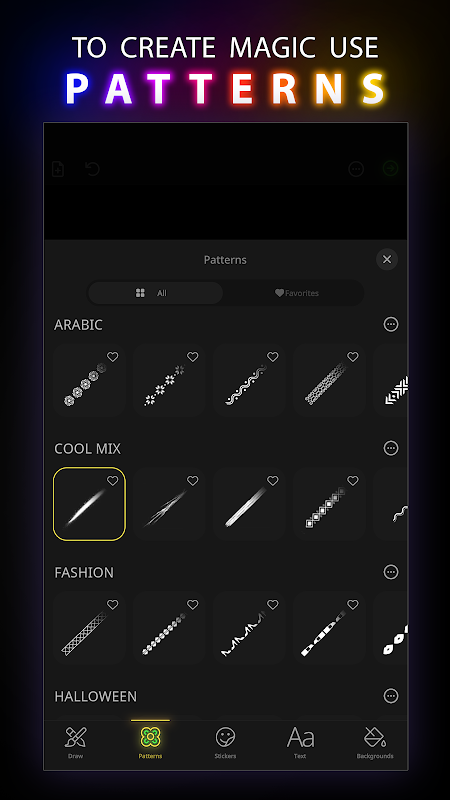The image size is (450, 800).
Task: Click the undo arrow icon
Action: pyautogui.click(x=92, y=168)
